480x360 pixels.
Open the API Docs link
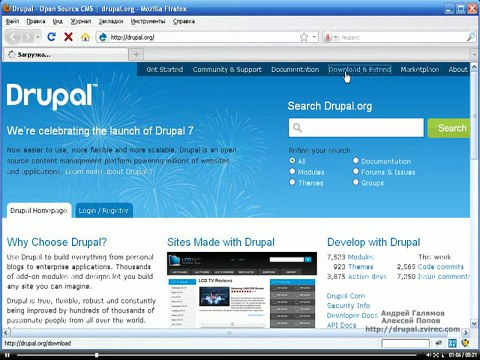click(x=341, y=325)
